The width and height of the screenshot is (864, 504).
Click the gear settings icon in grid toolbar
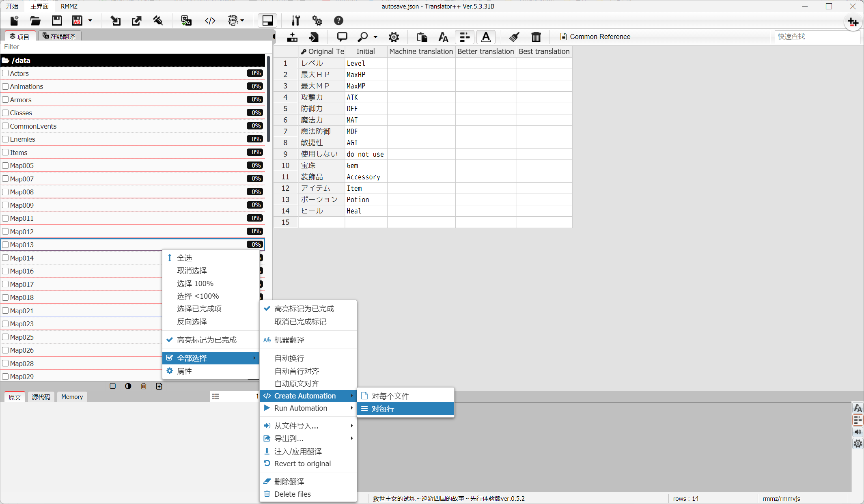pos(393,37)
